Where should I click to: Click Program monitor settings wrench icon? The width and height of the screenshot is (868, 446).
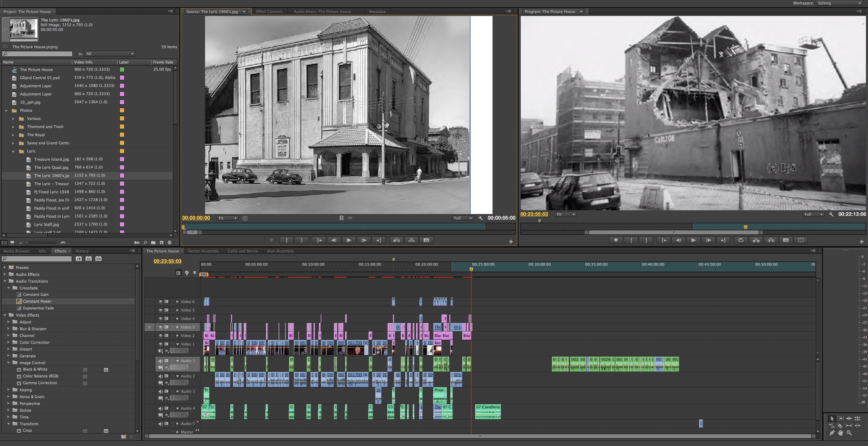click(x=831, y=214)
